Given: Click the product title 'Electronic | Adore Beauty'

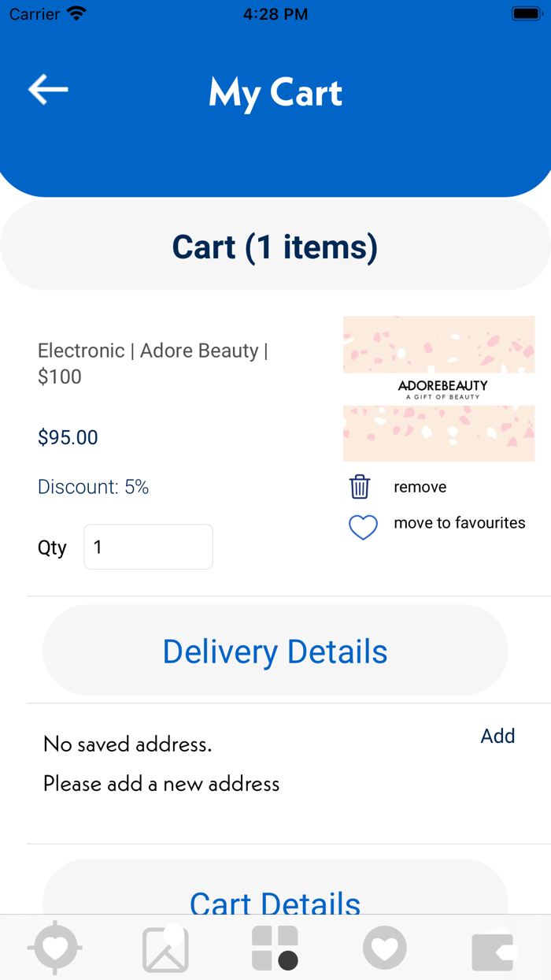Looking at the screenshot, I should (x=153, y=362).
